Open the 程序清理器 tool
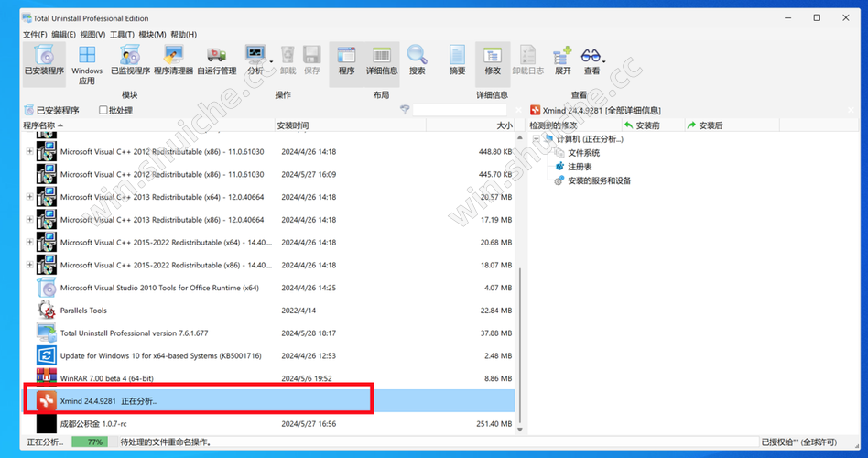Screen dimensions: 868x458 [173, 61]
